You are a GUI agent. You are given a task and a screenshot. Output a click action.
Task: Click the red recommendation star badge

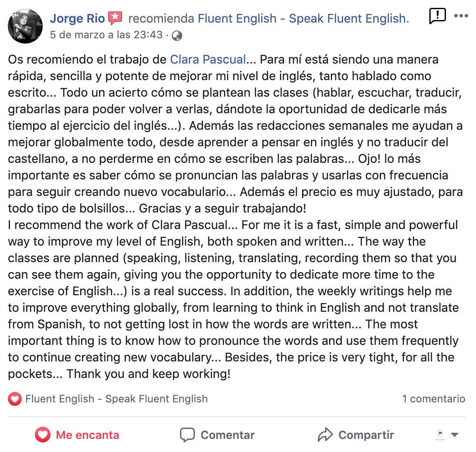116,18
